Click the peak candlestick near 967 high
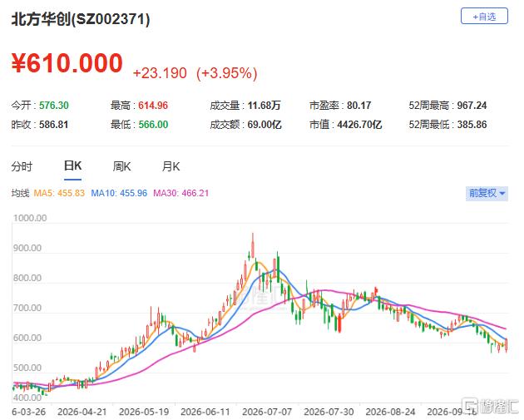 (x=253, y=247)
